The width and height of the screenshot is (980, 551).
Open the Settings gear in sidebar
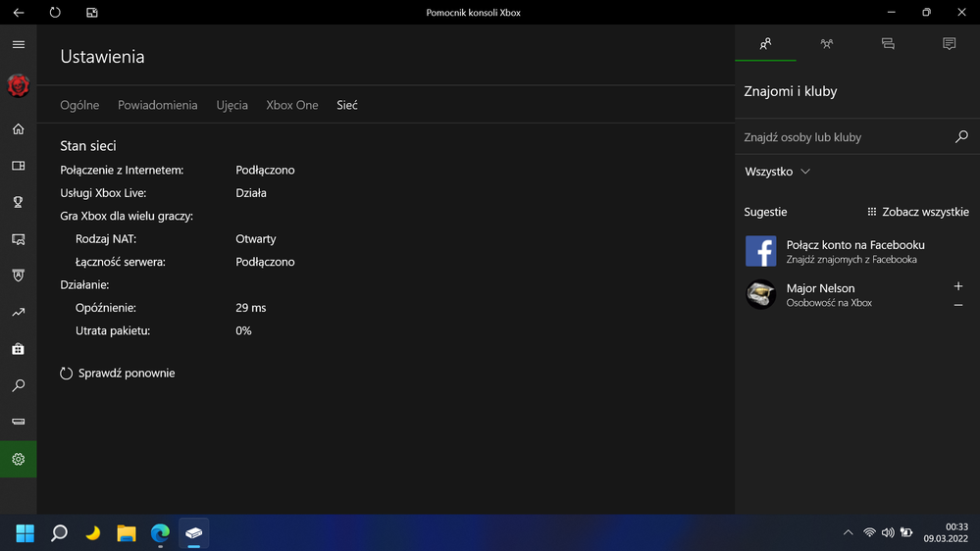click(18, 459)
